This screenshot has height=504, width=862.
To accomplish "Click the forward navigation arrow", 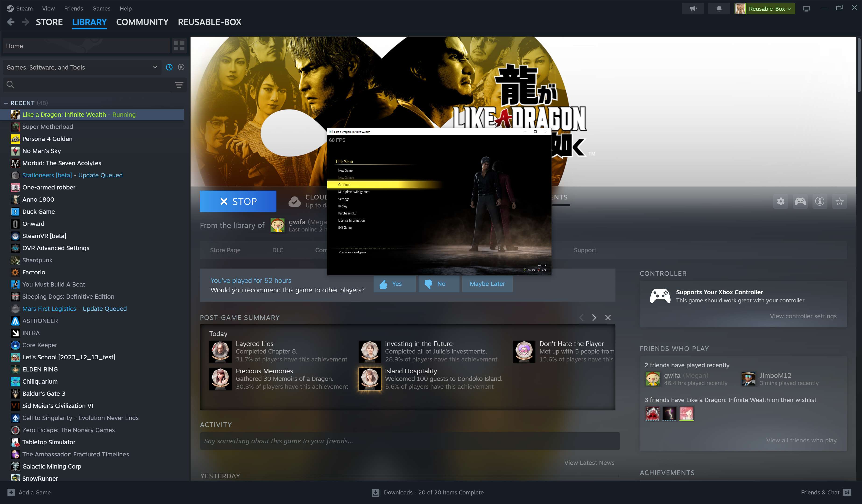I will click(x=25, y=22).
